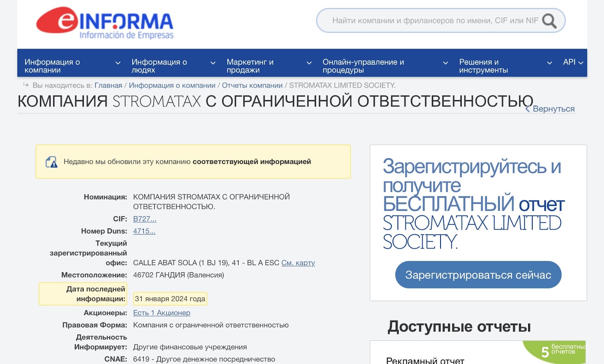The image size is (604, 364).
Task: Open the 'Есть 1 Акционер' link
Action: [x=162, y=313]
